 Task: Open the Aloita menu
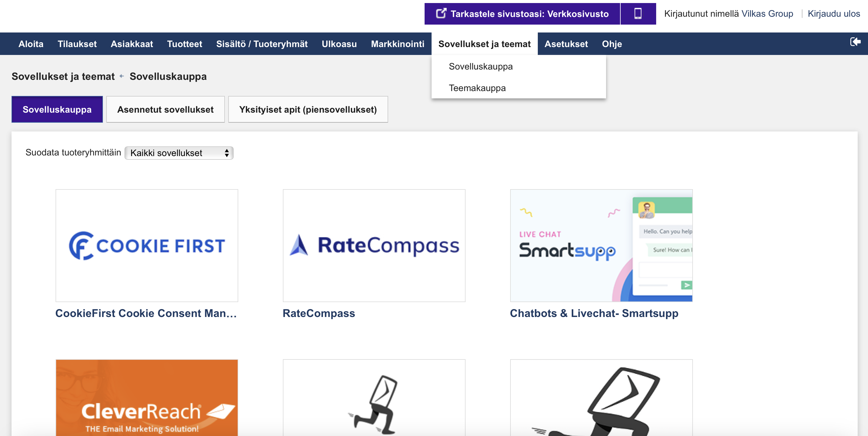coord(31,44)
